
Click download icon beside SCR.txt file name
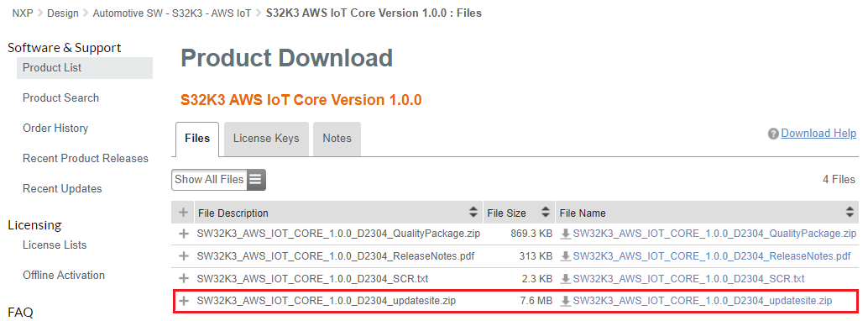(x=565, y=278)
